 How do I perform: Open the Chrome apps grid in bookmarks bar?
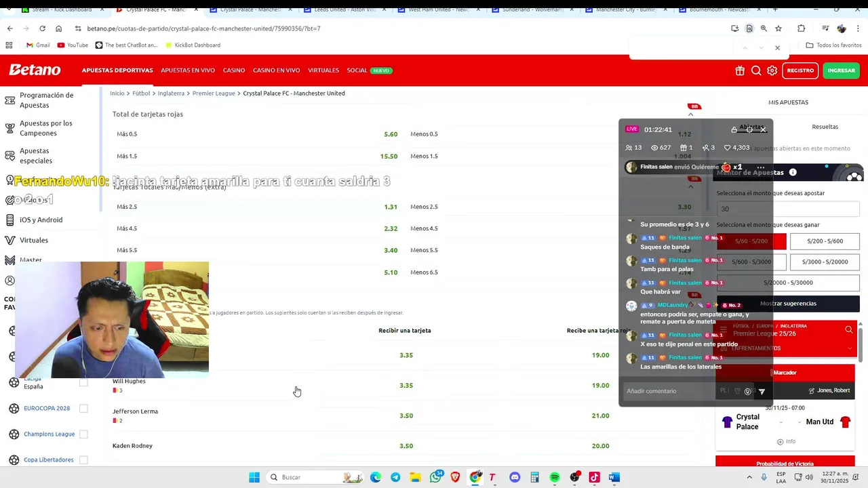(9, 45)
